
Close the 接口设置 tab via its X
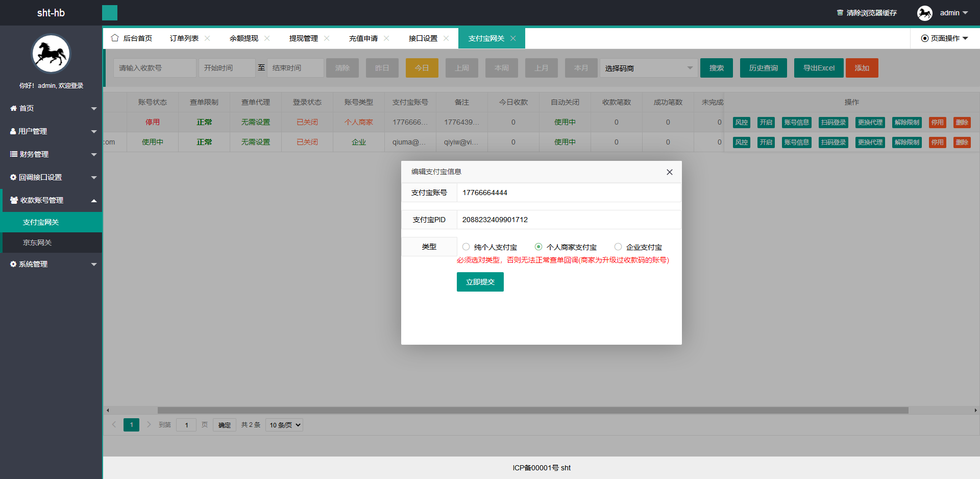click(x=446, y=38)
